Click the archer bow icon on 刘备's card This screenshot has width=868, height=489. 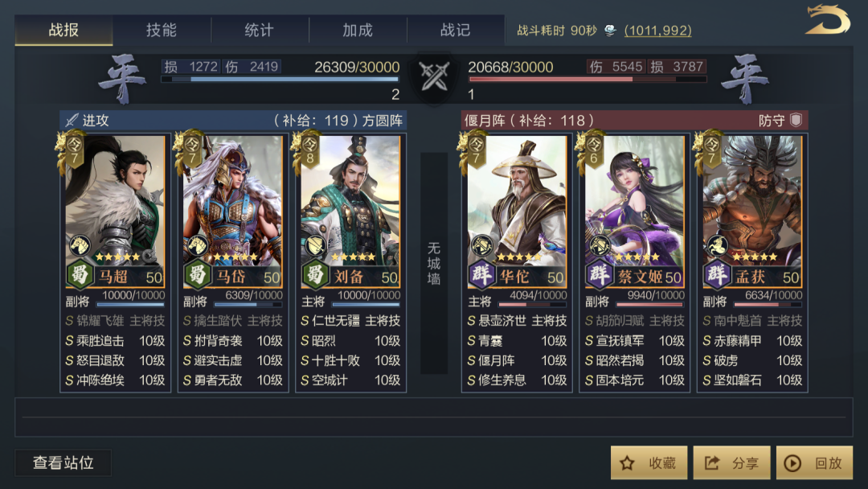point(316,245)
